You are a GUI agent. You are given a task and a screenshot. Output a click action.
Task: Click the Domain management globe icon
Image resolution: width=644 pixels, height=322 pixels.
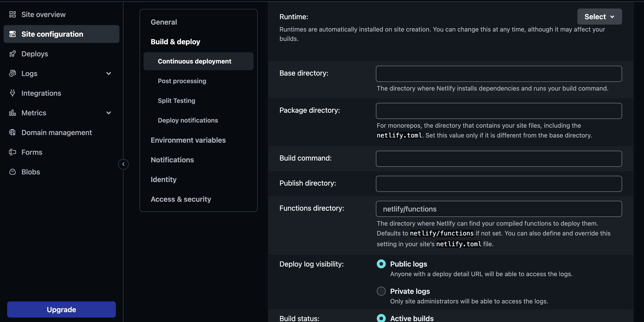coord(13,133)
